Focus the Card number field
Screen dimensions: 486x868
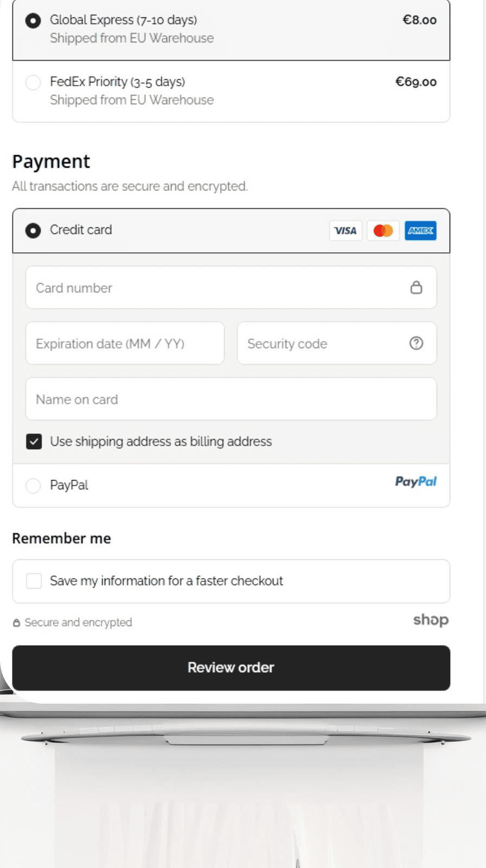[x=217, y=288]
